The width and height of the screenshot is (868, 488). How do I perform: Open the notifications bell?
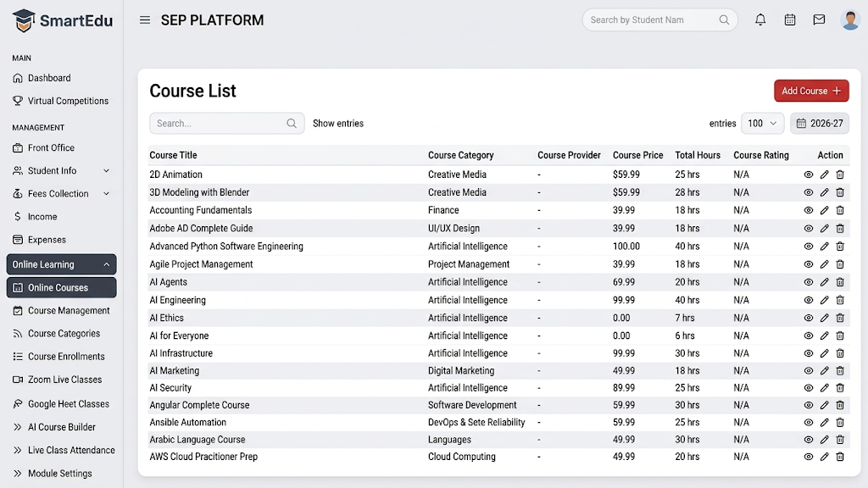pyautogui.click(x=760, y=20)
